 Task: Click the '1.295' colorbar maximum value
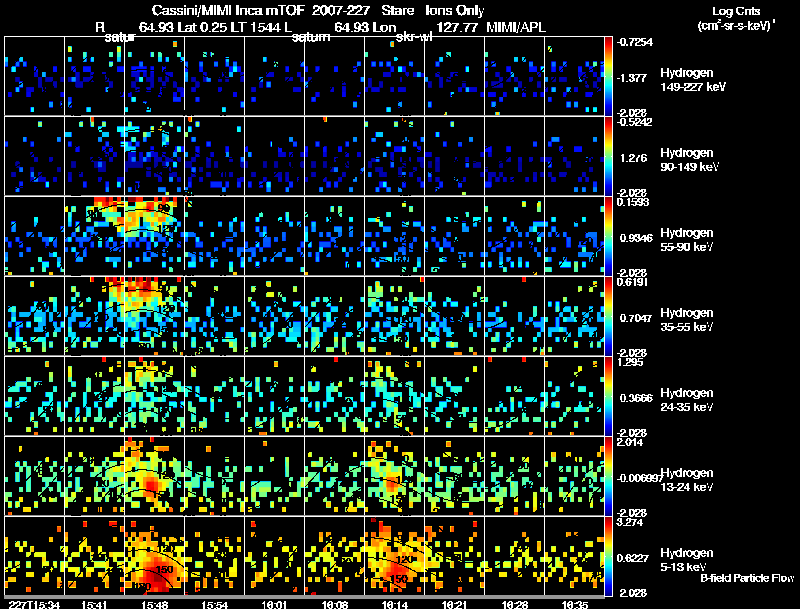(630, 362)
